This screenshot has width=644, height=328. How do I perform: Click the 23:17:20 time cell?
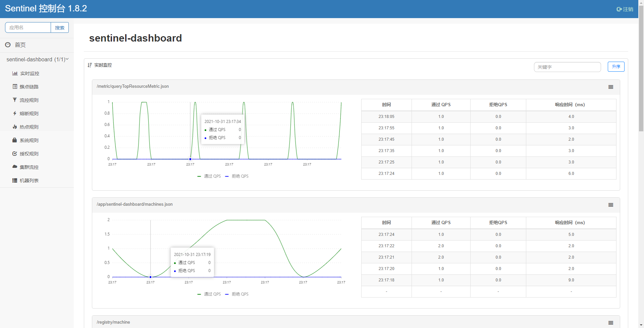coord(386,269)
